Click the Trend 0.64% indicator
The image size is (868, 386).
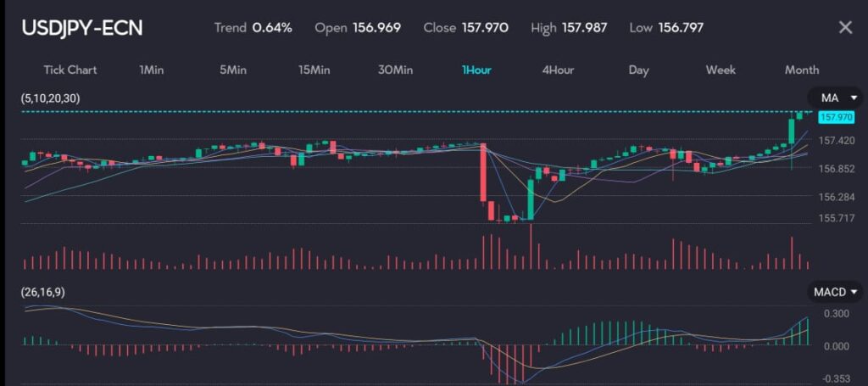[253, 27]
